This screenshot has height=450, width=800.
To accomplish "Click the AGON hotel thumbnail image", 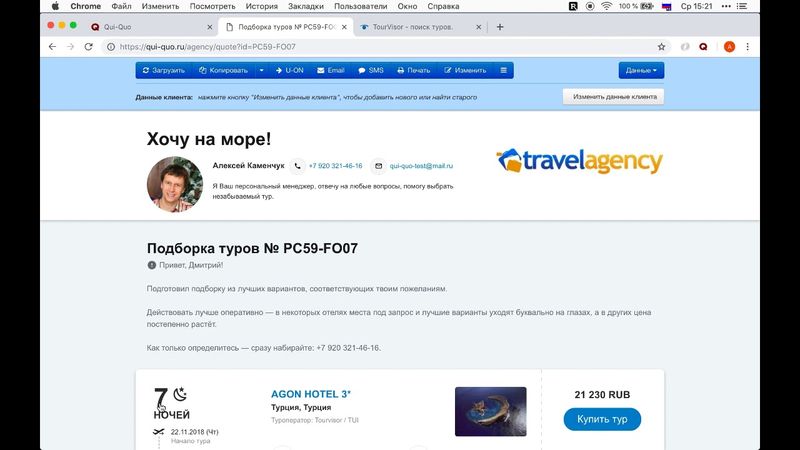I will pyautogui.click(x=490, y=411).
